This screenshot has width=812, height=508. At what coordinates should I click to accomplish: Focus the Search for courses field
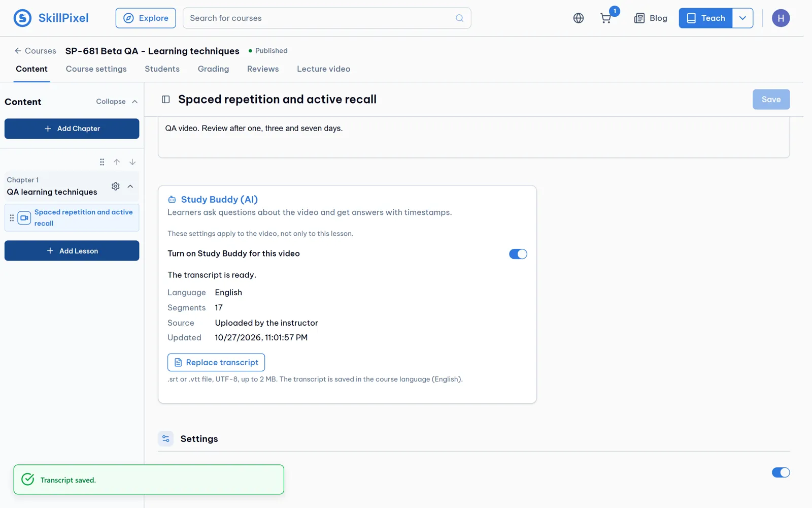pos(327,18)
